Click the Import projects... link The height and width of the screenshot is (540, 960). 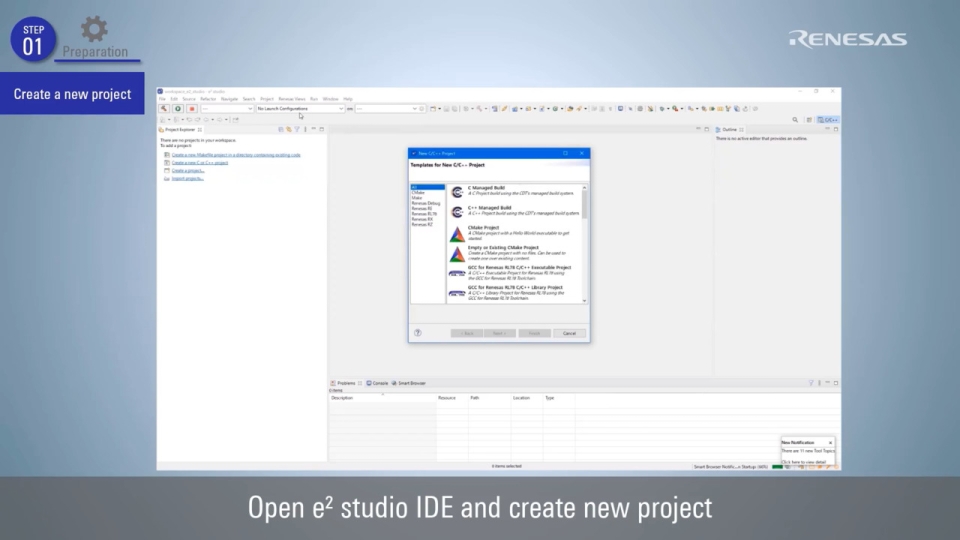click(187, 179)
